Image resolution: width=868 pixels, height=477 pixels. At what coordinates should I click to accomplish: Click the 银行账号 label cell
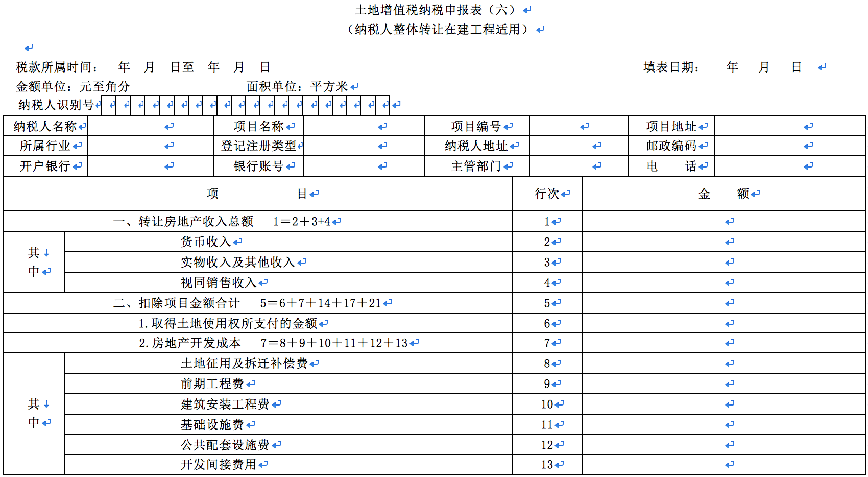259,166
